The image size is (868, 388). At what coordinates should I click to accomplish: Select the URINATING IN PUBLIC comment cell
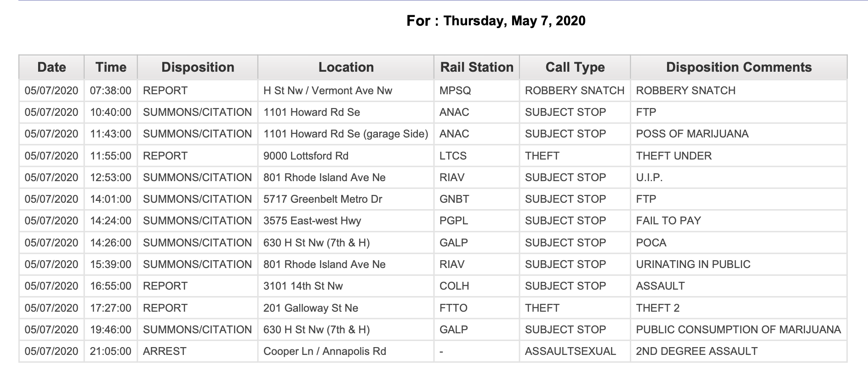tap(739, 264)
